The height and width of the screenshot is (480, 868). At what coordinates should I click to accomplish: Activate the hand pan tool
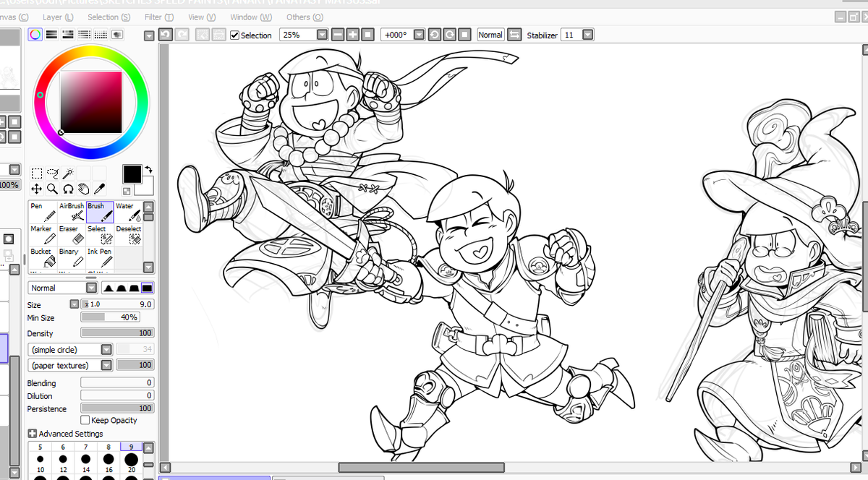point(83,189)
